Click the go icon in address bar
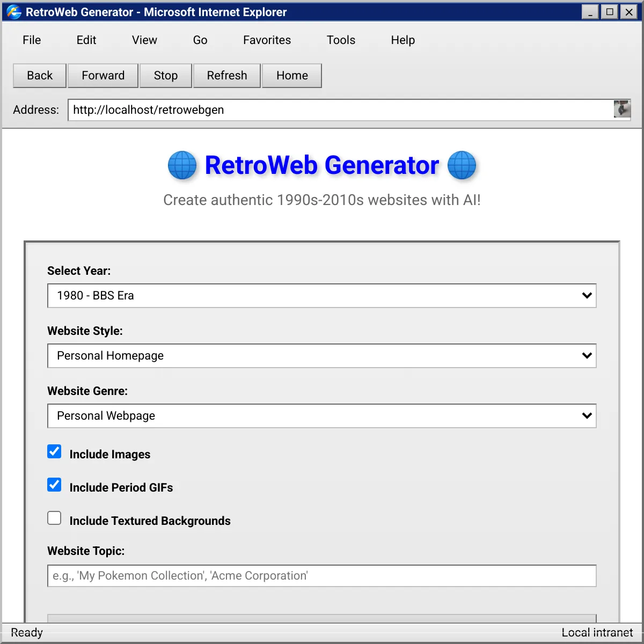 [622, 109]
